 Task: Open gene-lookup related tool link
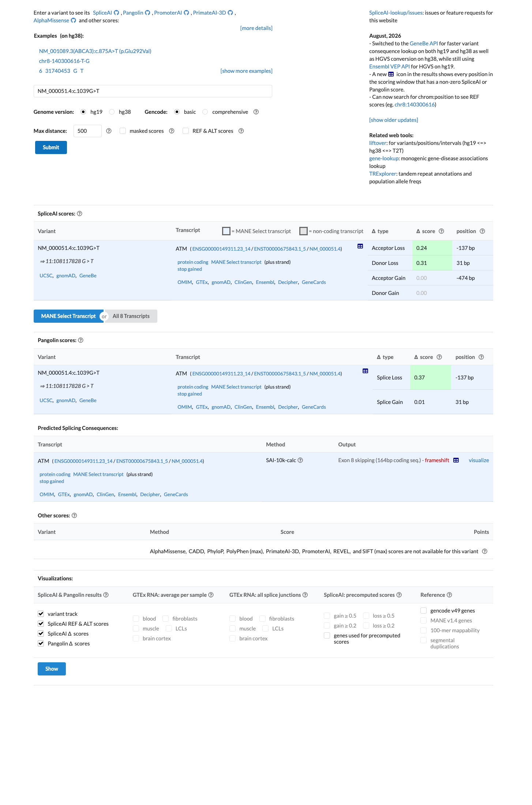(384, 158)
